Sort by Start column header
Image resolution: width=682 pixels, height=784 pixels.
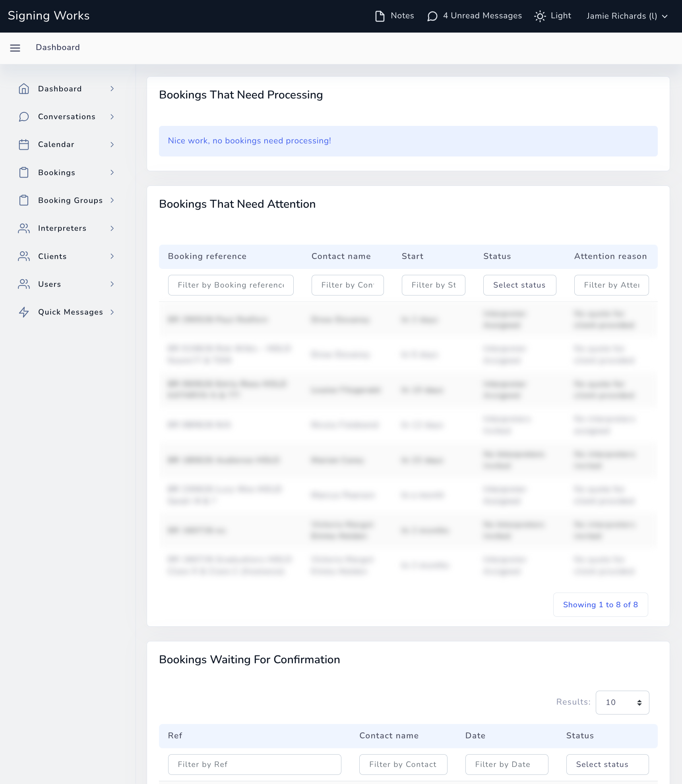coord(413,257)
